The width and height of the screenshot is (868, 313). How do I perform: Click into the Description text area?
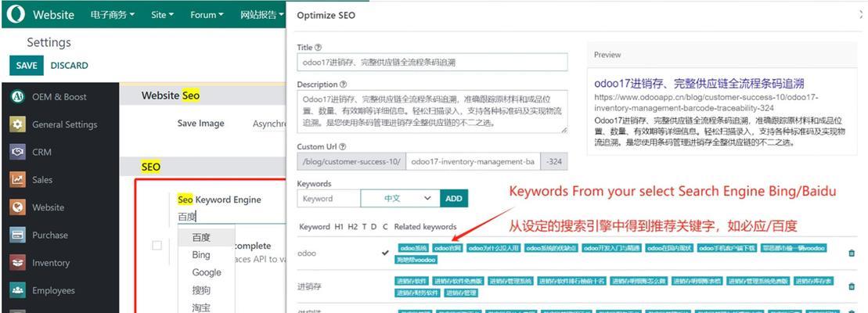pos(432,112)
